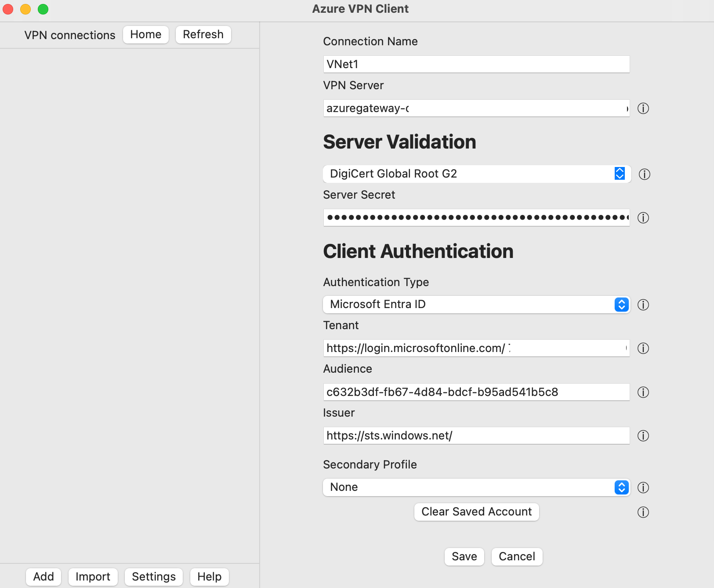
Task: Open the Server Secret info icon
Action: 643,218
